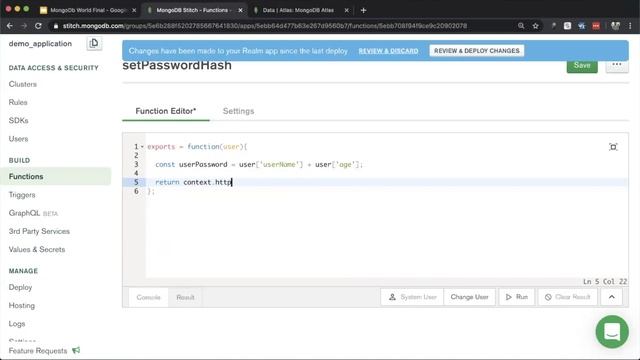Fold line 1 code block arrow
The width and height of the screenshot is (640, 360).
pos(142,147)
